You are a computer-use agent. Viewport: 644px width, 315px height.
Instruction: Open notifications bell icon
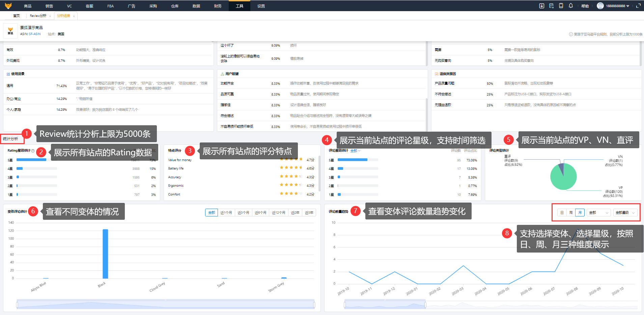[x=571, y=6]
